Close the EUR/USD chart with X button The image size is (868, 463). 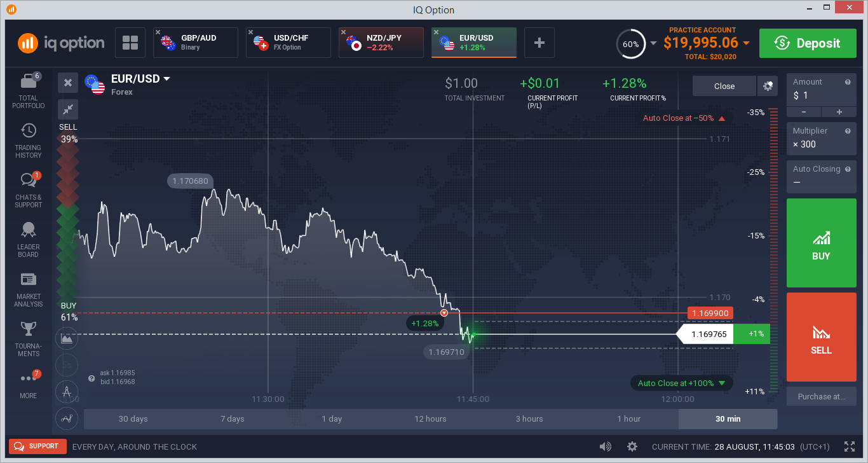(x=68, y=83)
